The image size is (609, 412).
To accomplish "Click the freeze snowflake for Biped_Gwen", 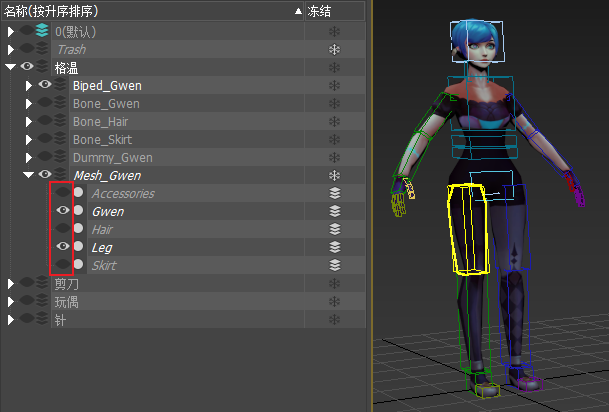I will (x=335, y=85).
